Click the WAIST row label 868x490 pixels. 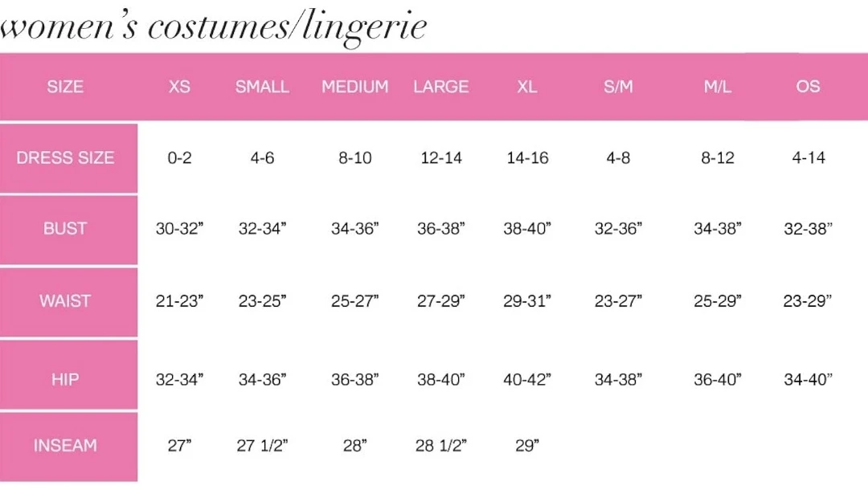(x=65, y=301)
